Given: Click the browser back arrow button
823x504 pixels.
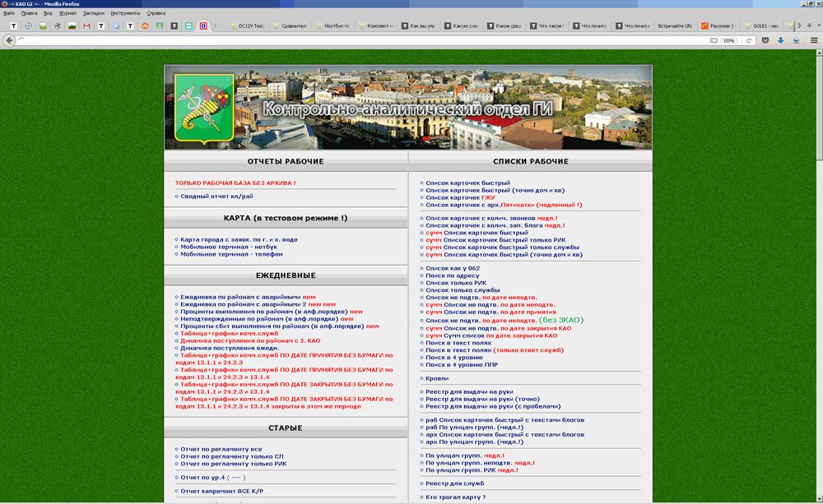Looking at the screenshot, I should pos(10,40).
